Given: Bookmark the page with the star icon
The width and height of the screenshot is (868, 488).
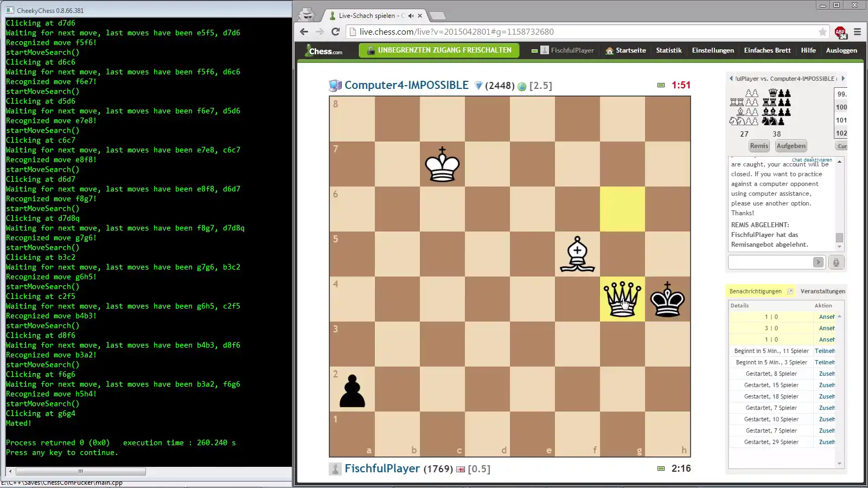Looking at the screenshot, I should pos(822,32).
